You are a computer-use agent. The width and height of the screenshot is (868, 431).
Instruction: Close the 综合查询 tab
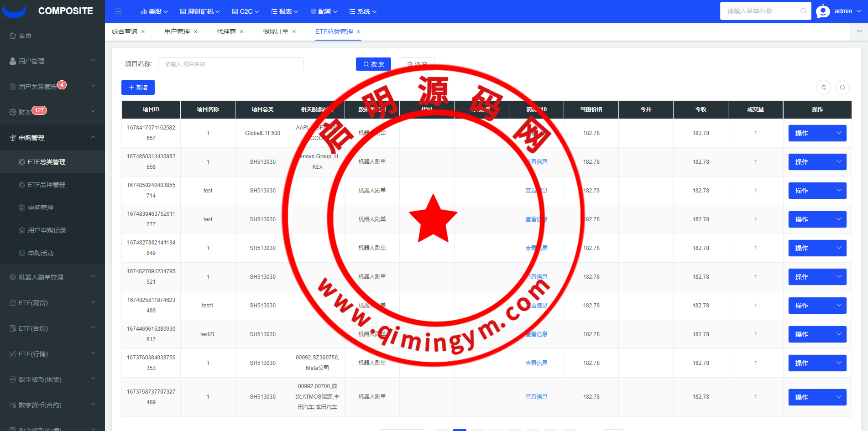(x=143, y=31)
